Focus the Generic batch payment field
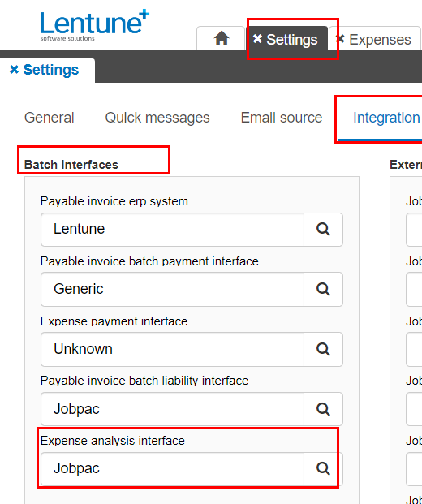This screenshot has width=422, height=504. pos(172,289)
